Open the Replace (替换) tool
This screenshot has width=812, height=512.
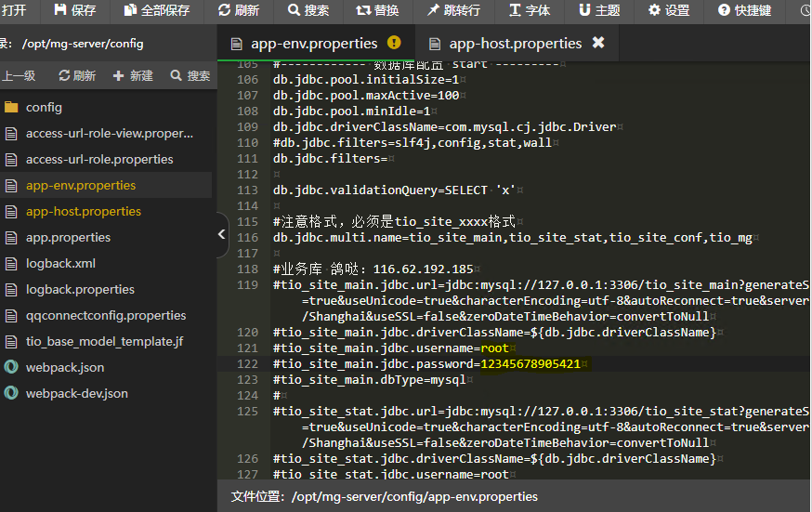point(377,10)
